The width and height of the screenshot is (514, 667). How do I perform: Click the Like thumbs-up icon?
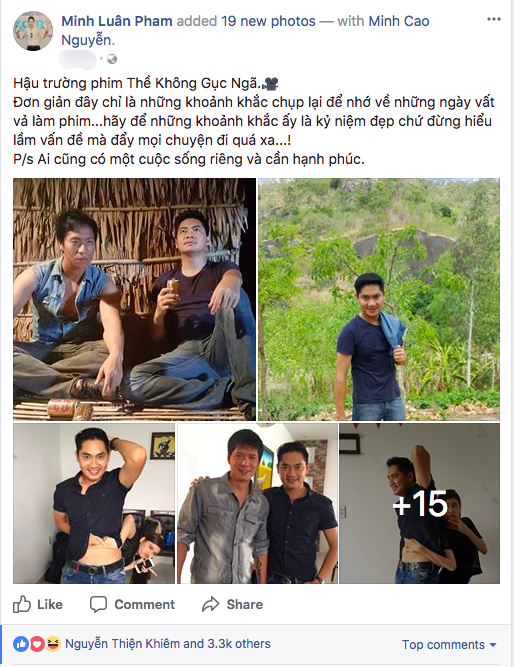[22, 604]
